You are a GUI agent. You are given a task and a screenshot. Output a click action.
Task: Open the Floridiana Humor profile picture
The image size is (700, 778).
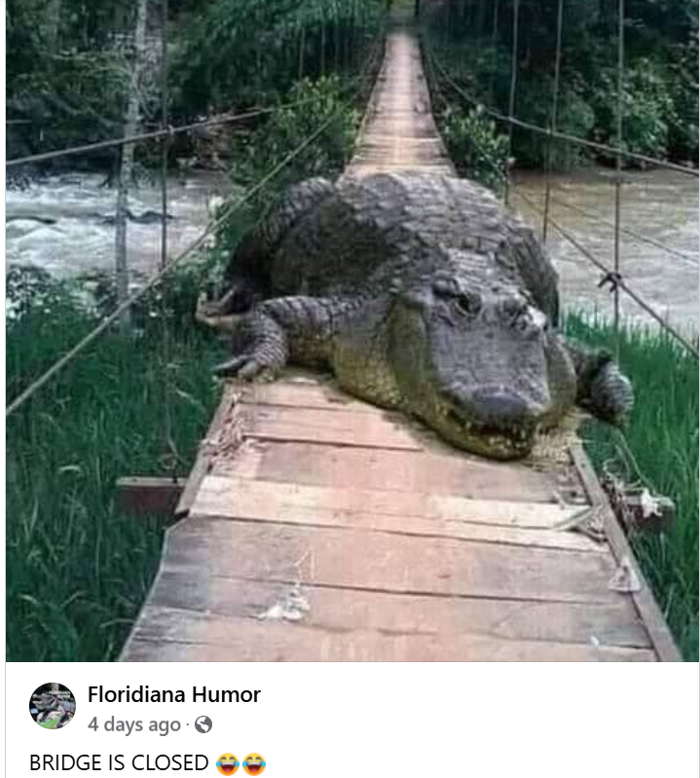pyautogui.click(x=53, y=706)
